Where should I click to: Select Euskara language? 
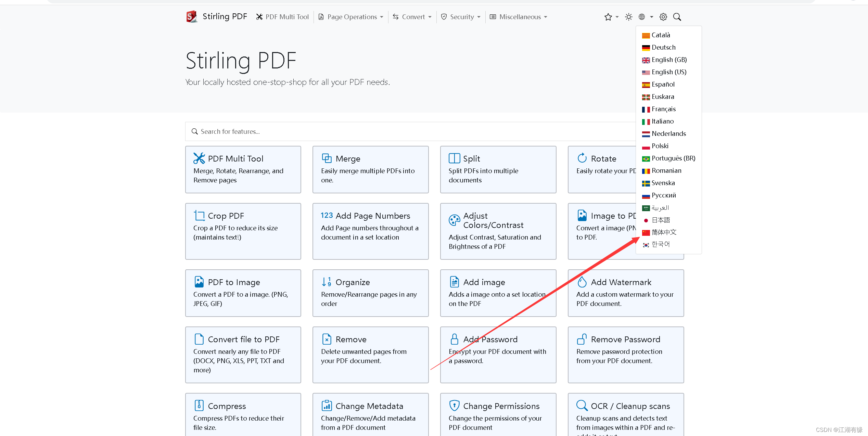click(x=668, y=97)
